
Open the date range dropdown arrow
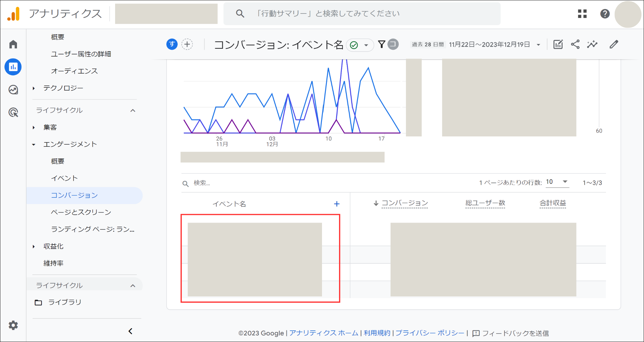pyautogui.click(x=538, y=45)
